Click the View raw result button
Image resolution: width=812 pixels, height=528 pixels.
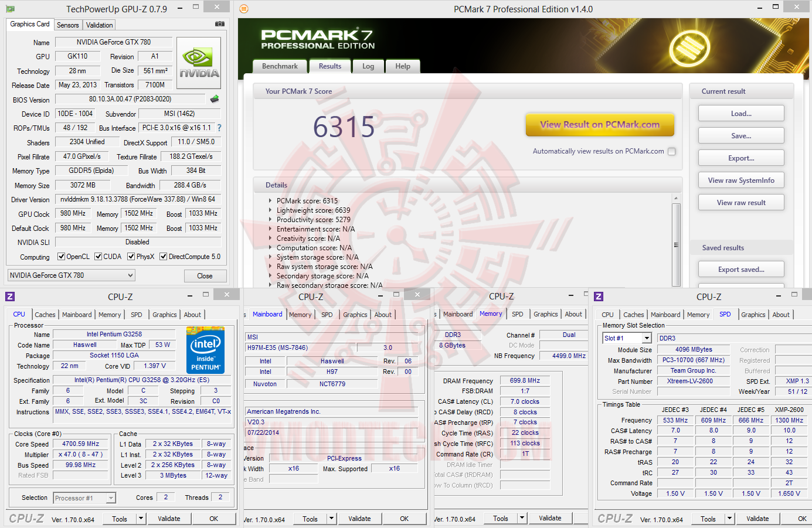point(741,203)
